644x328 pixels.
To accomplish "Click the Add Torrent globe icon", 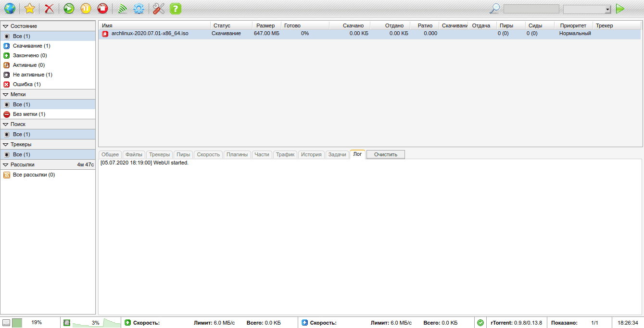I will click(x=10, y=8).
